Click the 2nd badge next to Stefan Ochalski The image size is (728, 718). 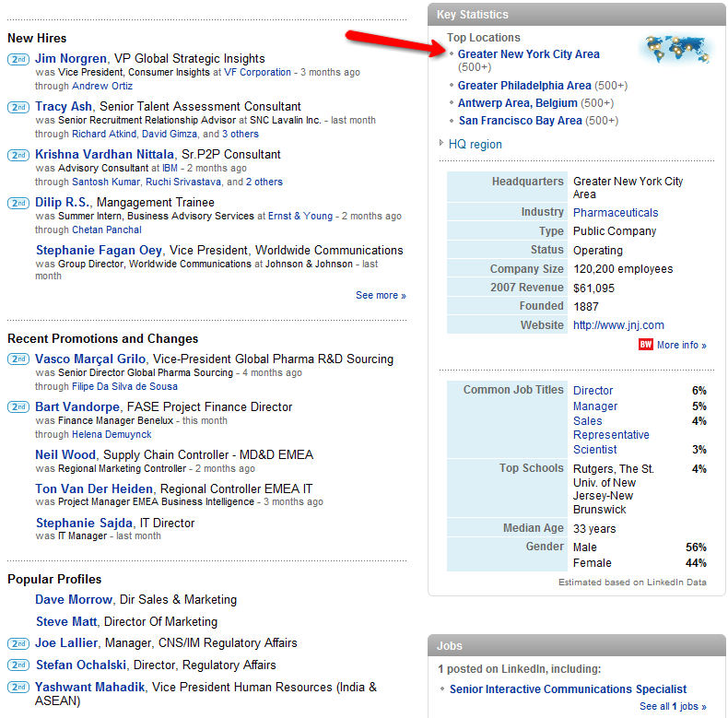[18, 665]
